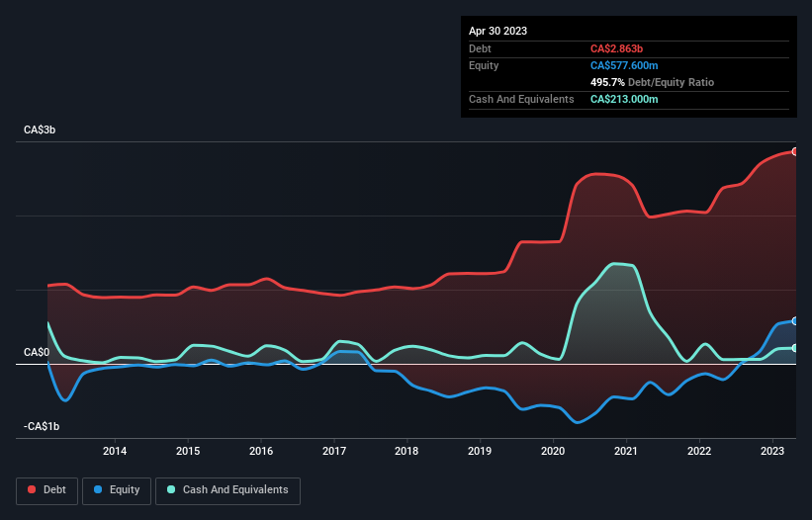
Task: Click the Equity row label in tooltip
Action: click(x=484, y=65)
